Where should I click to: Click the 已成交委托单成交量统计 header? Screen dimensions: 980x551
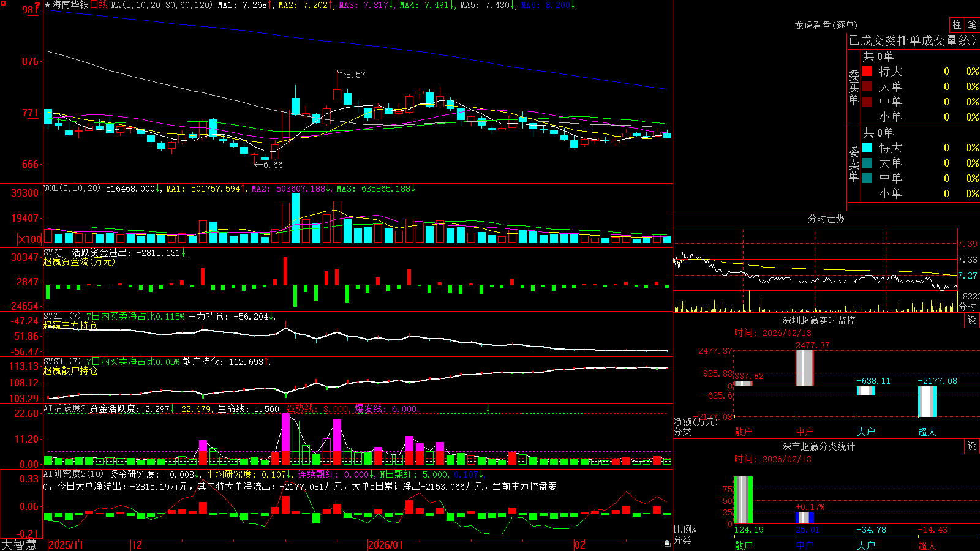click(914, 40)
